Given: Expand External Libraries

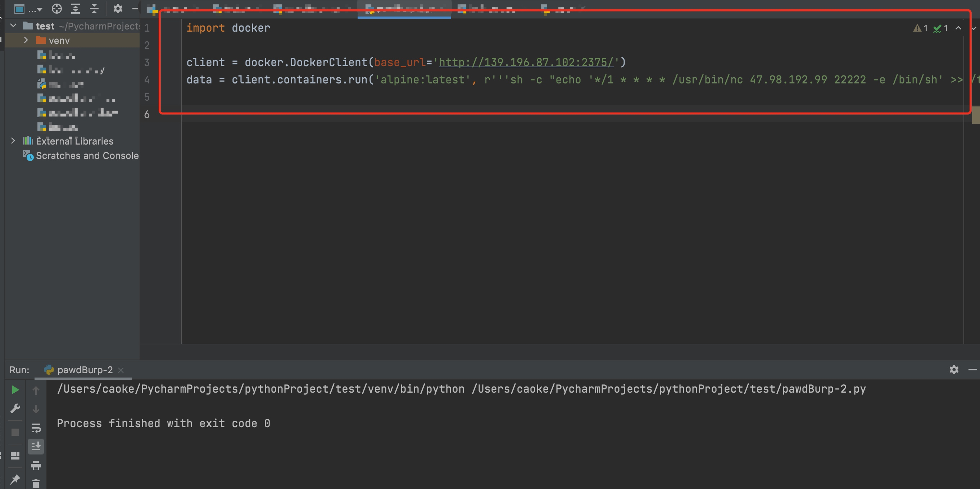Looking at the screenshot, I should [13, 141].
